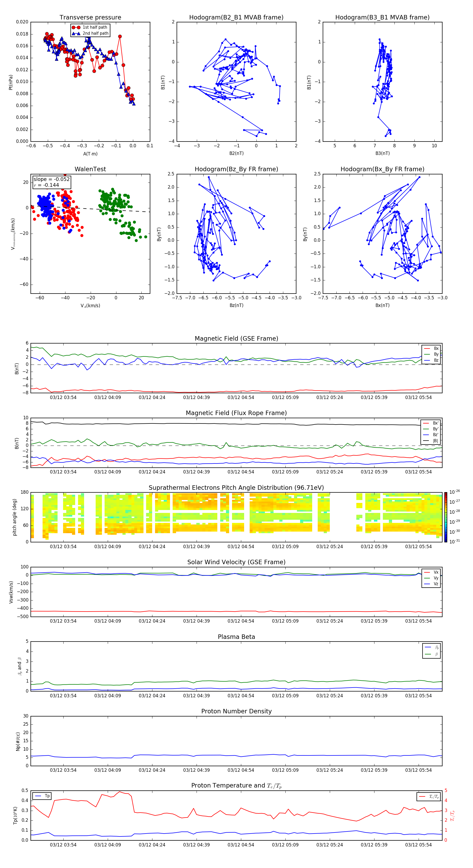Click the "Bx(nT)" x-axis label

(x=382, y=305)
